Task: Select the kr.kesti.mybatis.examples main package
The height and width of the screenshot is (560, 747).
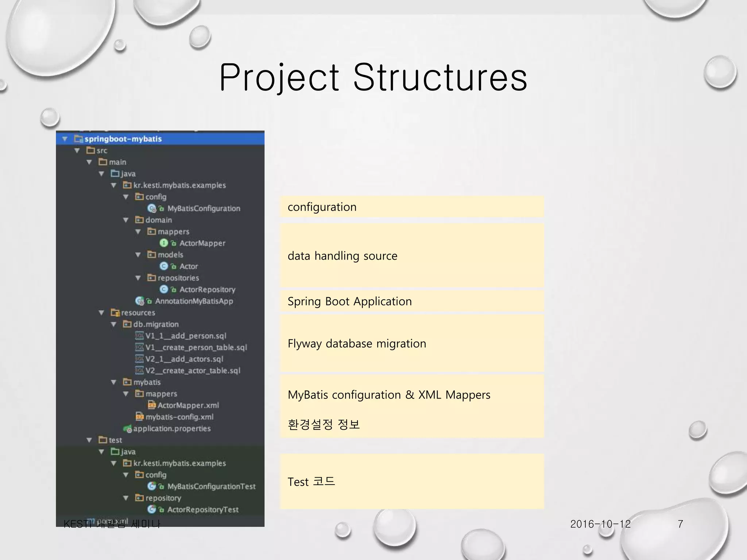Action: coord(179,185)
